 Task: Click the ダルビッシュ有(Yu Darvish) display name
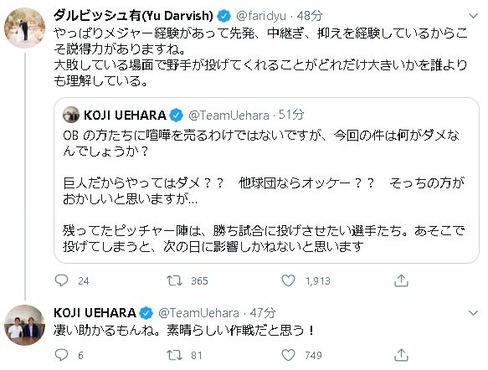tap(133, 16)
